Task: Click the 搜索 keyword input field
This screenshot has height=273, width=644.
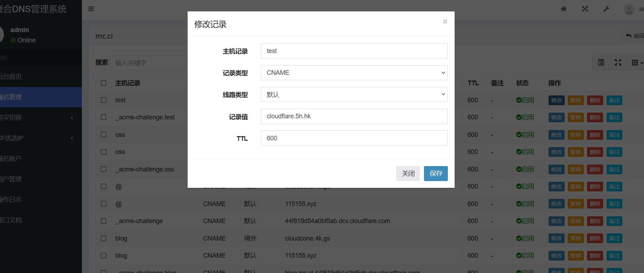Action: 149,63
